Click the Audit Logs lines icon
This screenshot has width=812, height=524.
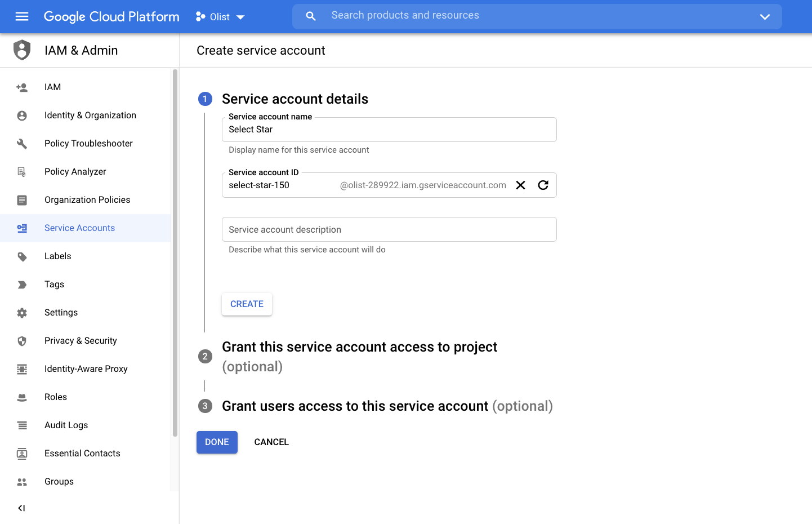(x=22, y=425)
